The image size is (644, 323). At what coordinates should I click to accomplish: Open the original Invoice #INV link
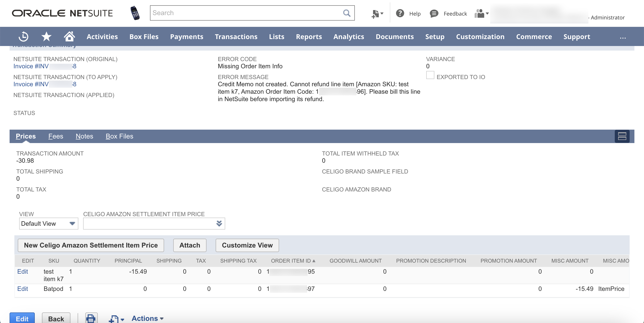[x=45, y=66]
